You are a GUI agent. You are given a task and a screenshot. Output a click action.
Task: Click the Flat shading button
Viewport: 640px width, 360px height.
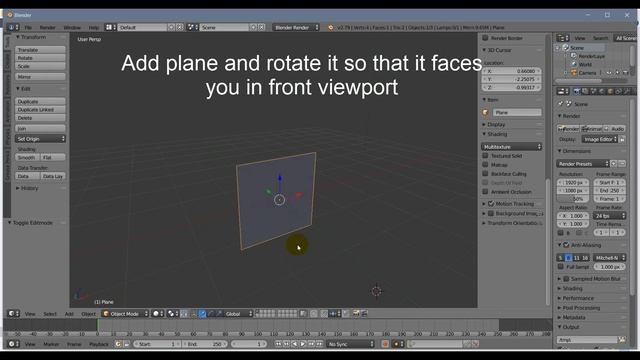53,157
